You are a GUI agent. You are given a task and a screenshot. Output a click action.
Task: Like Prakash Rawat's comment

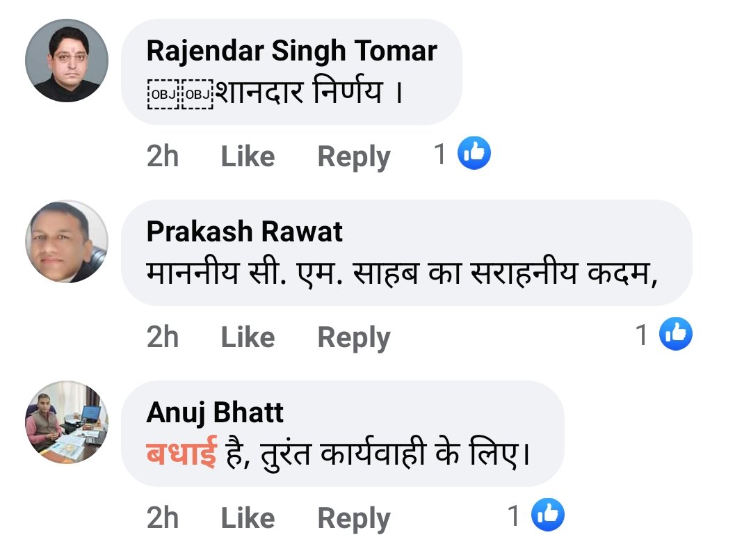click(x=248, y=337)
